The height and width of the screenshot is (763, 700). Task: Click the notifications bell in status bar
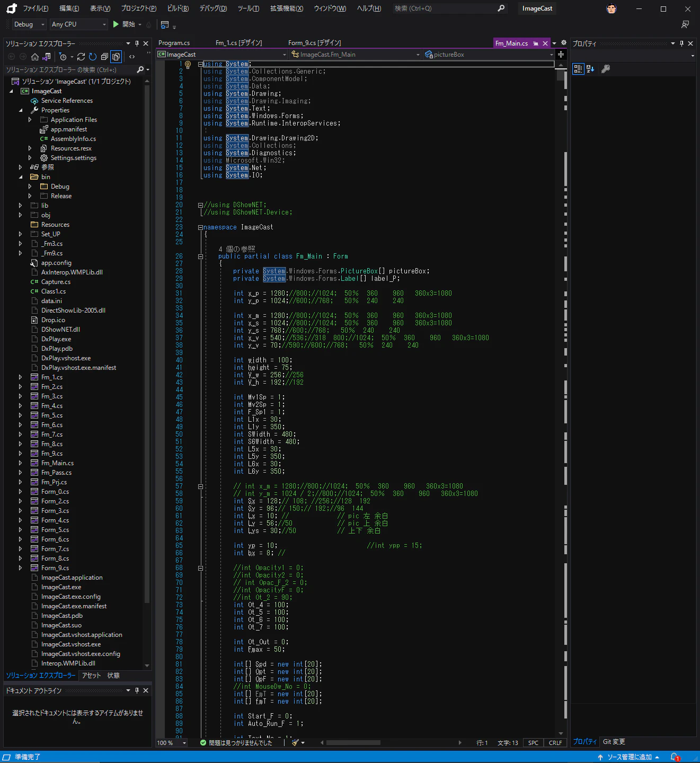click(x=675, y=757)
